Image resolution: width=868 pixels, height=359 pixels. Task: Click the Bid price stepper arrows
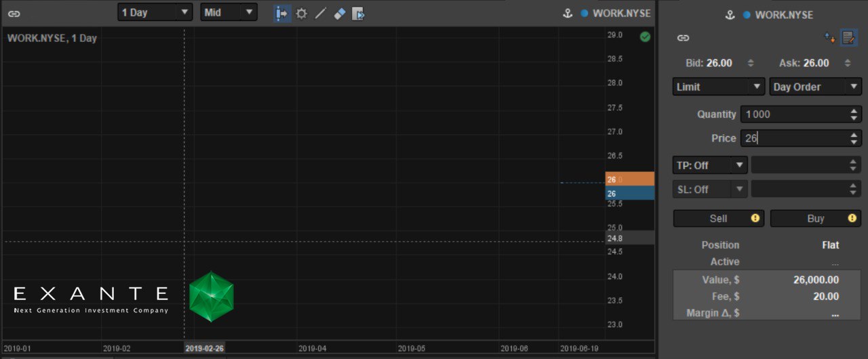(x=750, y=63)
